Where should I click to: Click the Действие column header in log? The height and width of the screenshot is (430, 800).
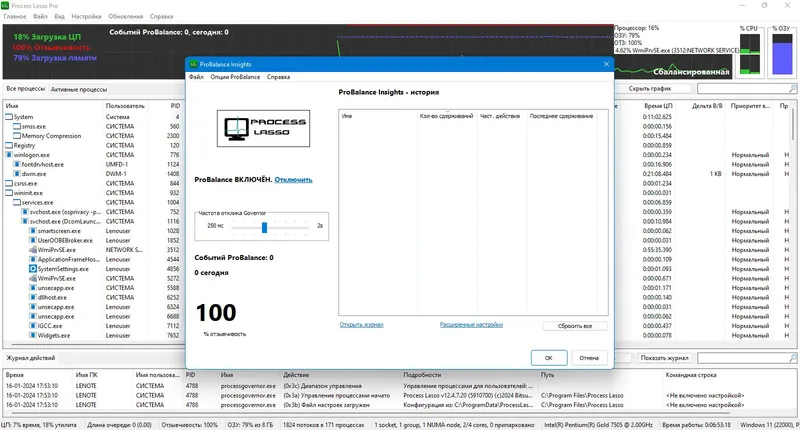[296, 375]
